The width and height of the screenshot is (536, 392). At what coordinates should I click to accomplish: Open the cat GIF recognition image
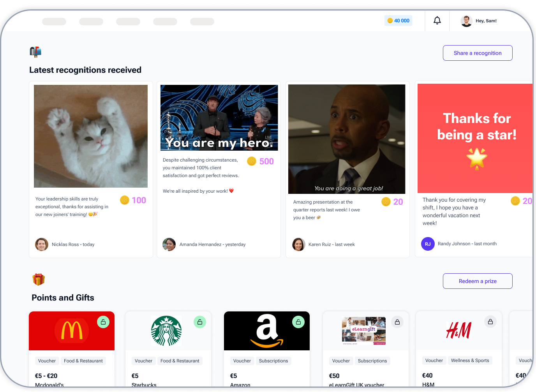[x=91, y=136]
